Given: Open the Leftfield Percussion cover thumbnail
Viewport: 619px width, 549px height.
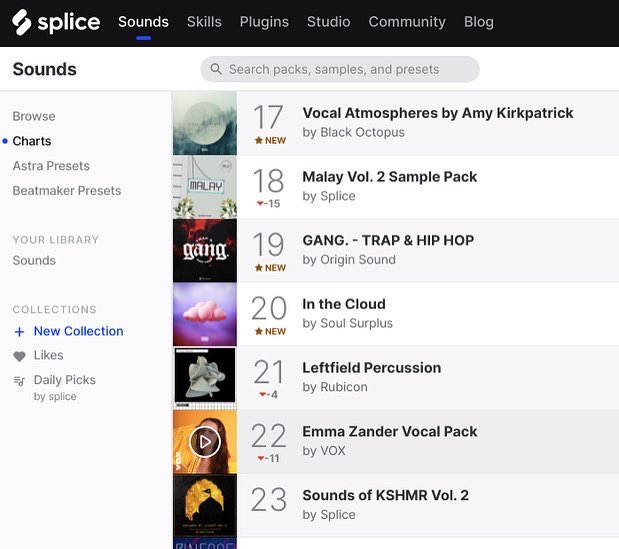Looking at the screenshot, I should click(x=205, y=378).
